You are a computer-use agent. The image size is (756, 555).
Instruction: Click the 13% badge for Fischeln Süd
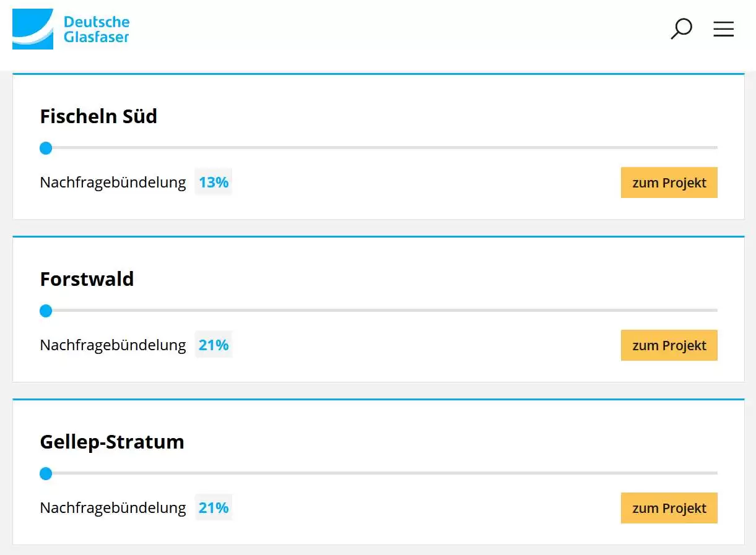[214, 183]
